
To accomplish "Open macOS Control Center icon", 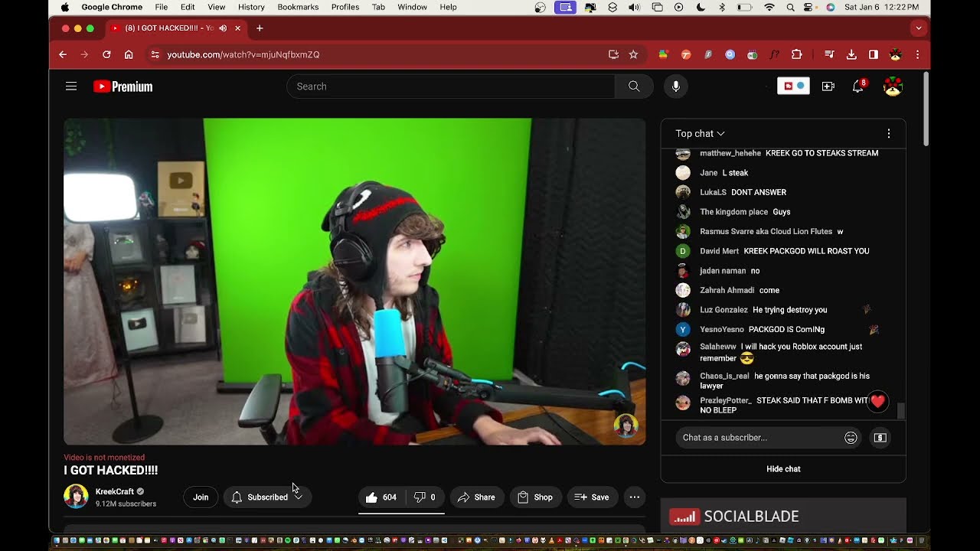I will [x=808, y=7].
